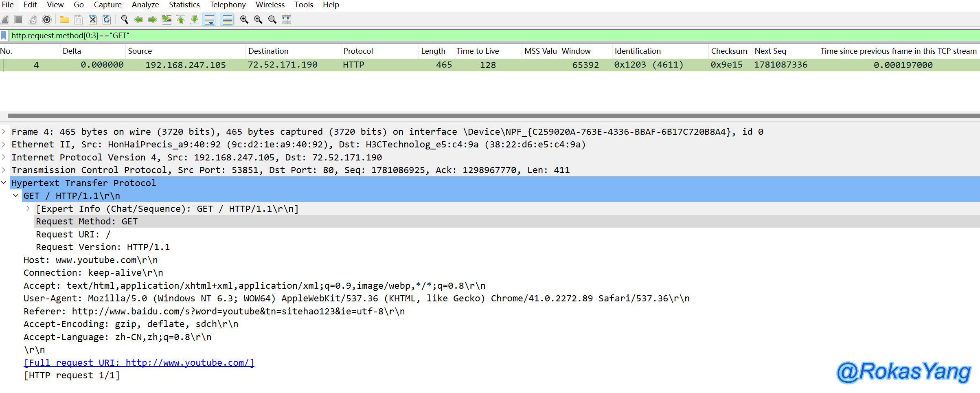Click the display filter bookmark icon
Screen dimensions: 980x393
point(4,36)
